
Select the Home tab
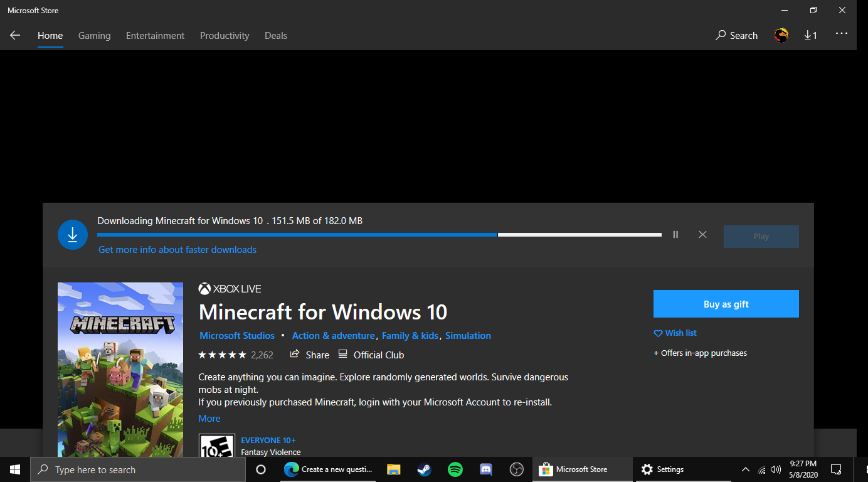tap(50, 36)
